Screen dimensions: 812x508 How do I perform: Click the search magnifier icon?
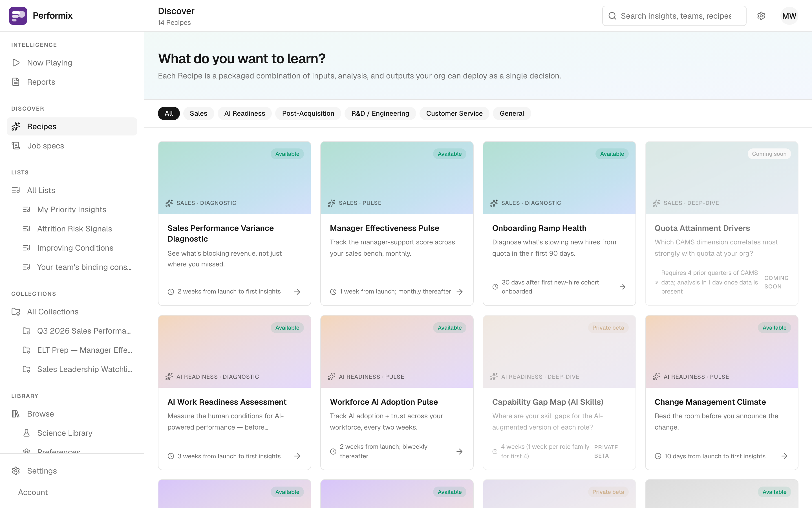(x=612, y=16)
